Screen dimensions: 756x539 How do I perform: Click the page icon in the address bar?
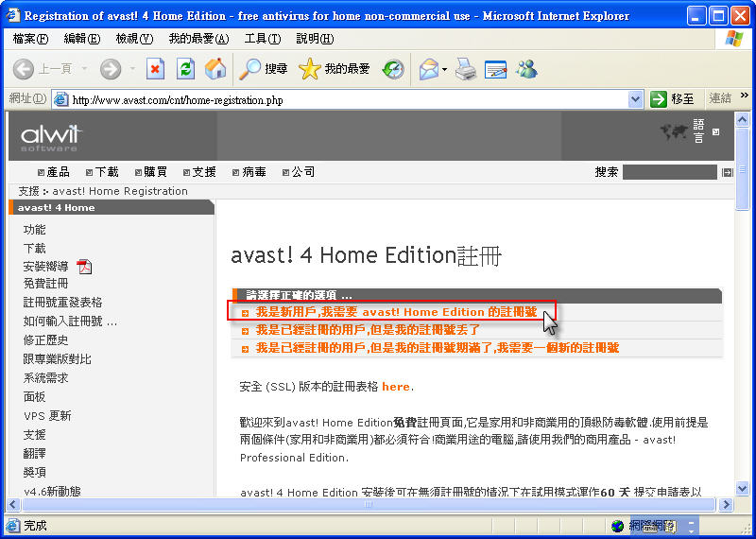pyautogui.click(x=61, y=100)
